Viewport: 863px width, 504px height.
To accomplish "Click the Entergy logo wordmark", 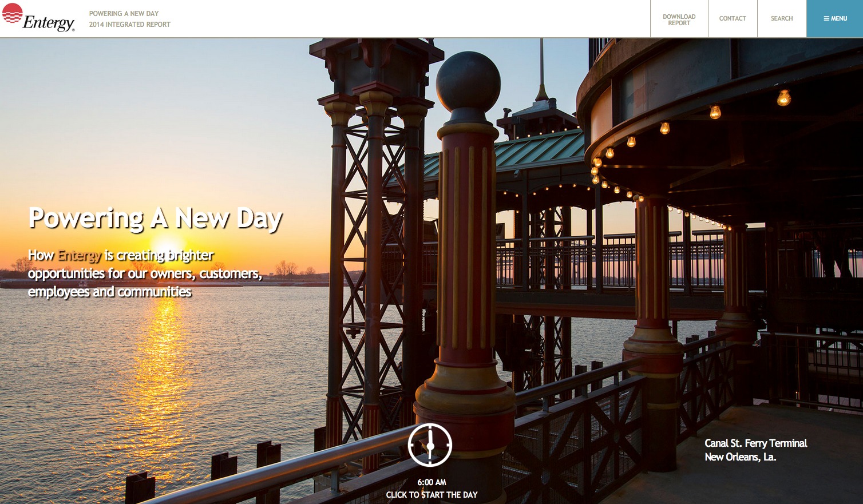I will pos(49,23).
